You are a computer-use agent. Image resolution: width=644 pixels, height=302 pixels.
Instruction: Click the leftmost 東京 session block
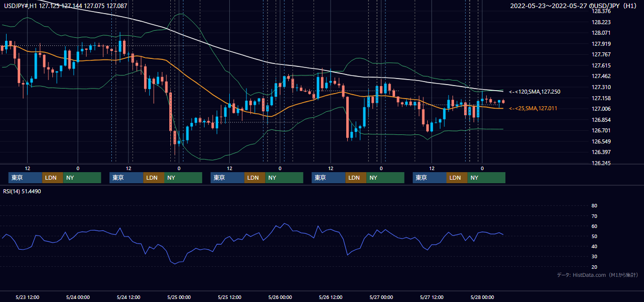click(x=25, y=178)
